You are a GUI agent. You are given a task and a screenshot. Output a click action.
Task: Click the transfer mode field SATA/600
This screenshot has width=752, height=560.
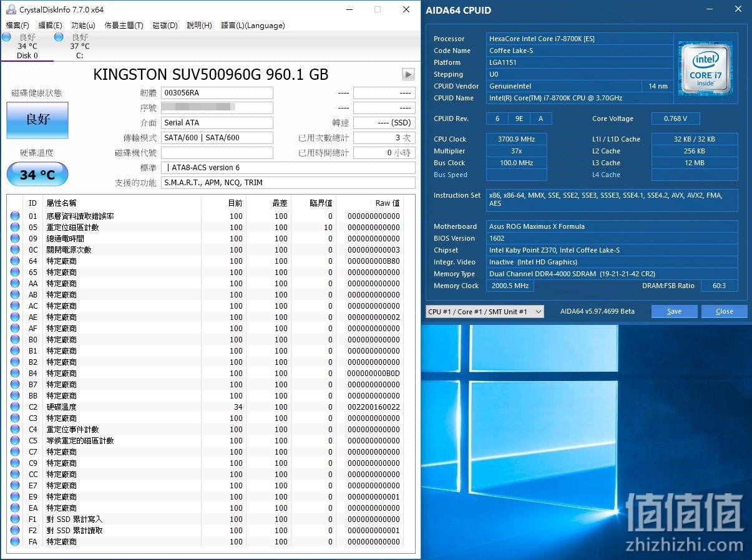pos(217,138)
